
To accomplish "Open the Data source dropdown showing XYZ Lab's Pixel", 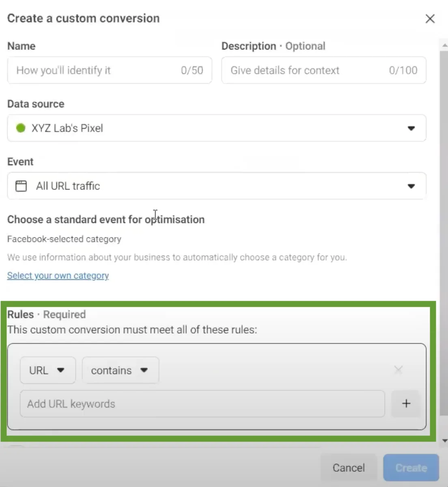I will click(x=217, y=128).
